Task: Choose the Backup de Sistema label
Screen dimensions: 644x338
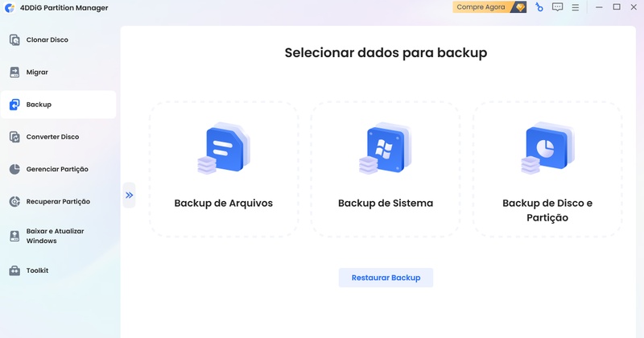Action: [386, 204]
